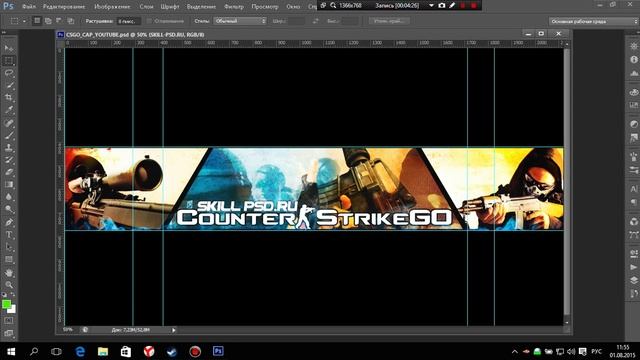
Task: Select the Lasso tool
Action: [x=9, y=73]
